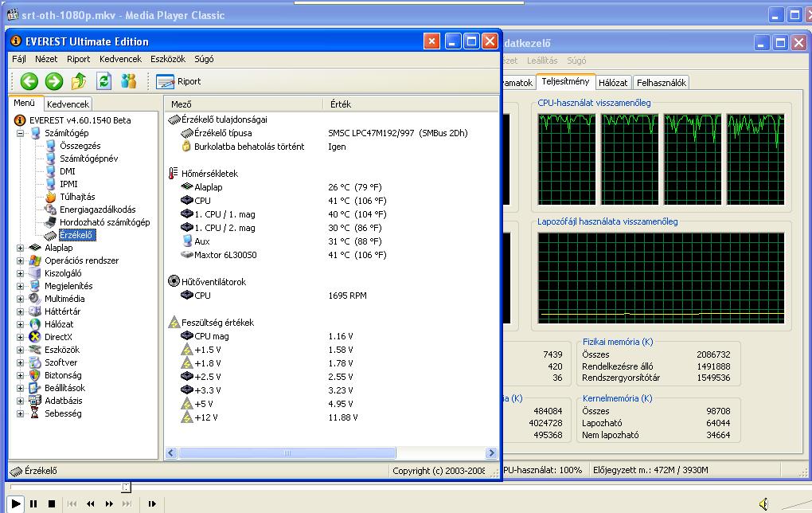Open the Nézet menu in EVEREST
812x513 pixels.
[x=46, y=59]
